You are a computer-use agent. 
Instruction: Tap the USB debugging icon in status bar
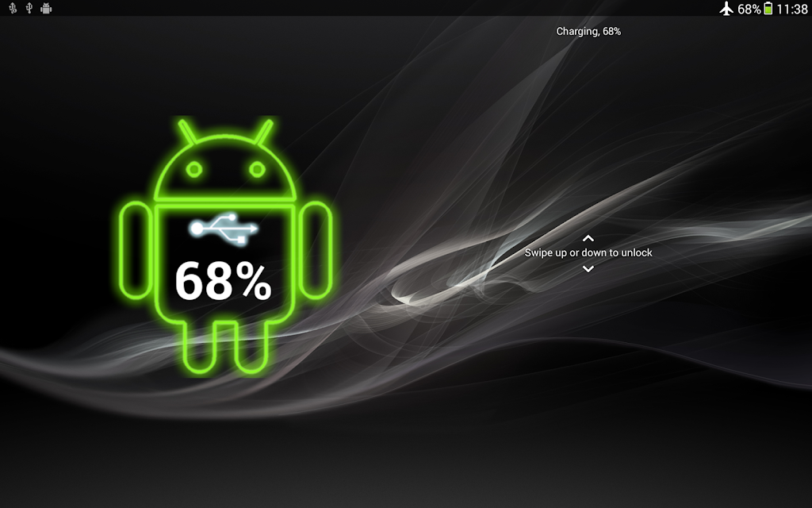click(13, 8)
